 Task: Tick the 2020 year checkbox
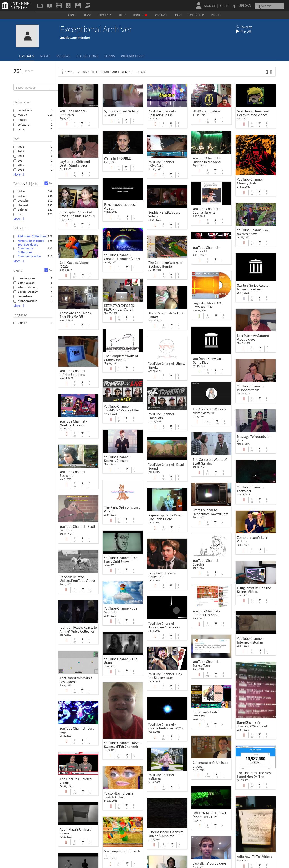(x=15, y=147)
